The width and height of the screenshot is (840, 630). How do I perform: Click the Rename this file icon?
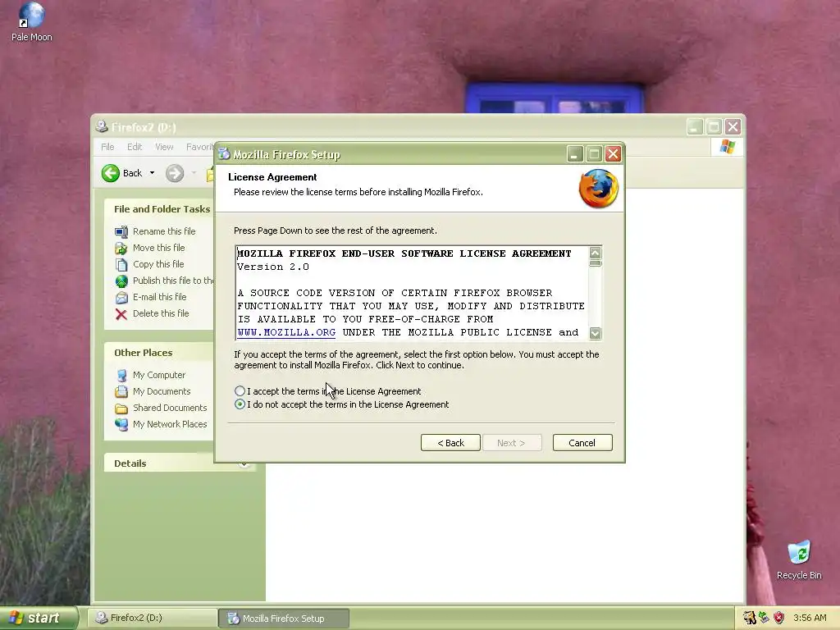[121, 232]
